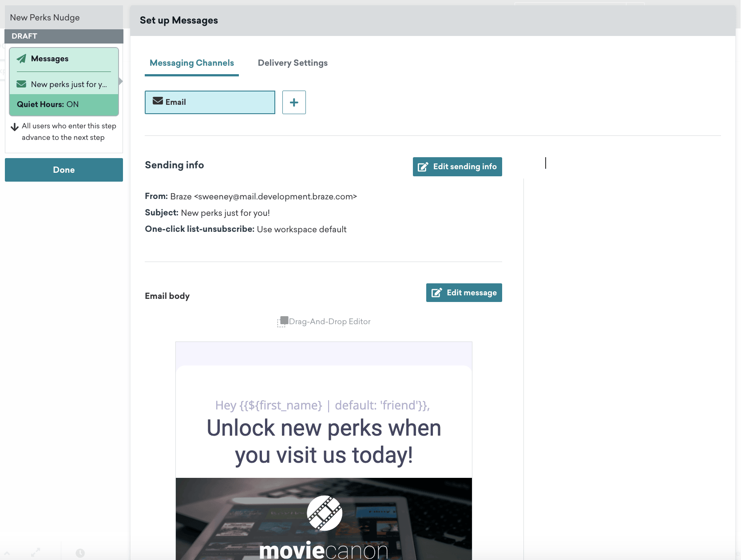Click the faded up chevron at bottom left
The width and height of the screenshot is (741, 560).
pos(7,553)
